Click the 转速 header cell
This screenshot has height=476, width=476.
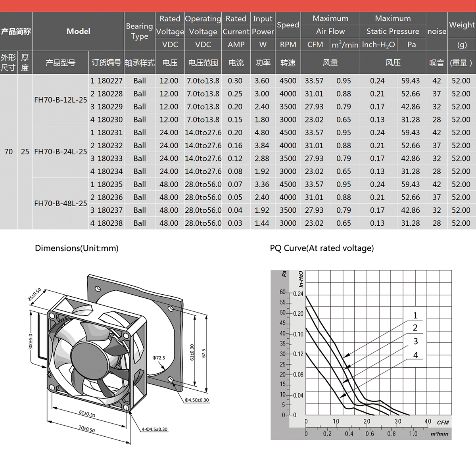tap(288, 63)
